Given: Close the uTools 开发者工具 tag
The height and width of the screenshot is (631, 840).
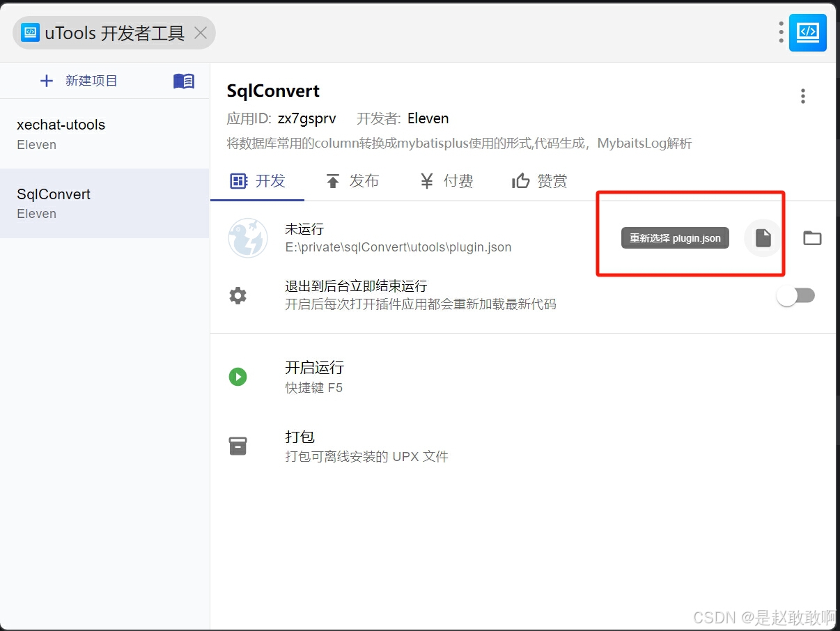Looking at the screenshot, I should coord(201,33).
